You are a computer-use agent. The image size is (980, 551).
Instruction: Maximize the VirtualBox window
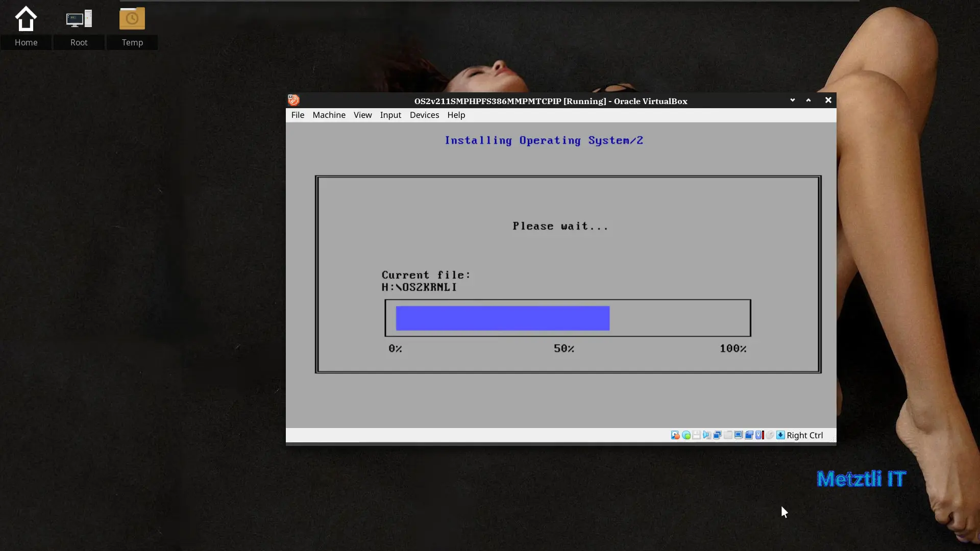[x=808, y=100]
